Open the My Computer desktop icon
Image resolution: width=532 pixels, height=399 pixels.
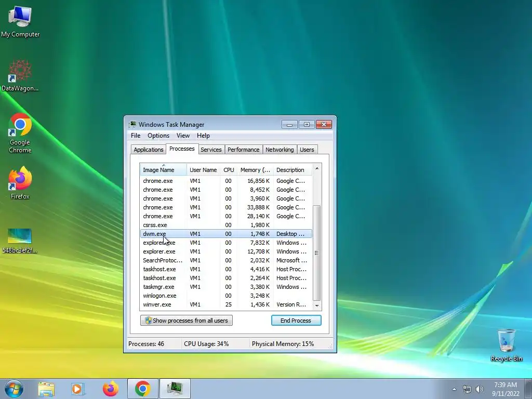tap(20, 22)
